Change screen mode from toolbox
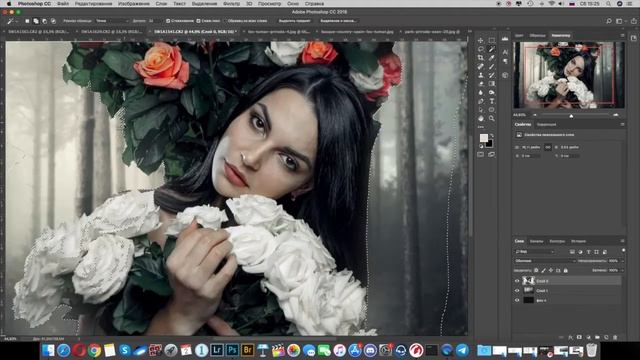The width and height of the screenshot is (640, 360). coord(491,155)
